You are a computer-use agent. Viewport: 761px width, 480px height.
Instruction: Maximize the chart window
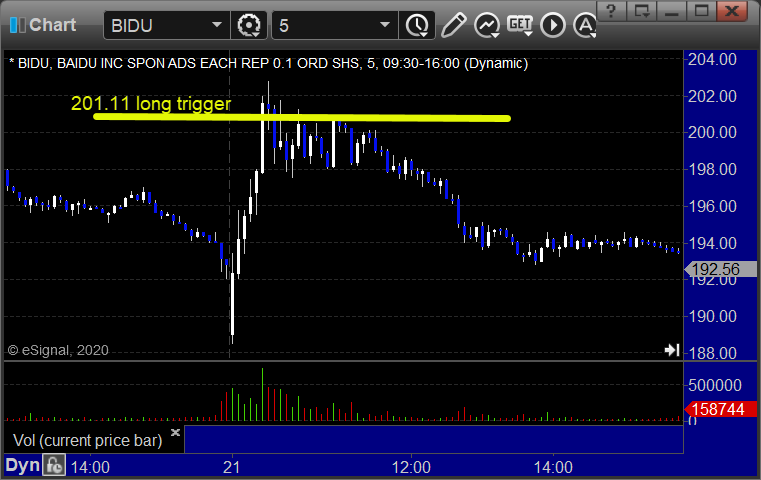pyautogui.click(x=701, y=10)
